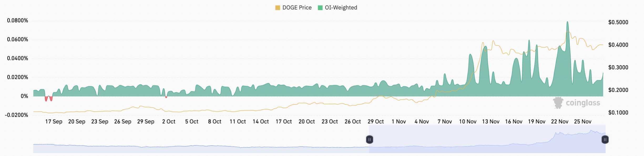Screen dimensions: 644x156
Task: Click the 29 Sep date label
Action: pos(146,122)
